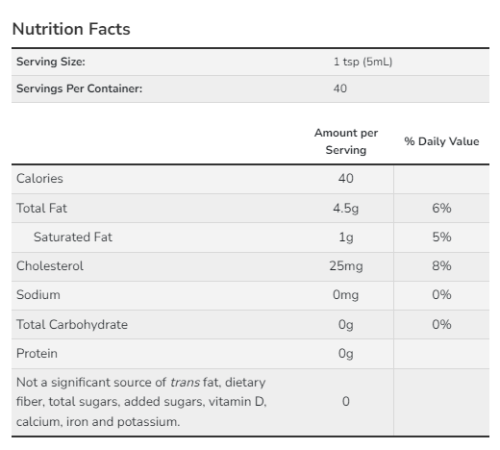Click the 5% Saturated Fat daily value
Viewport: 500px width, 450px height.
pos(442,237)
